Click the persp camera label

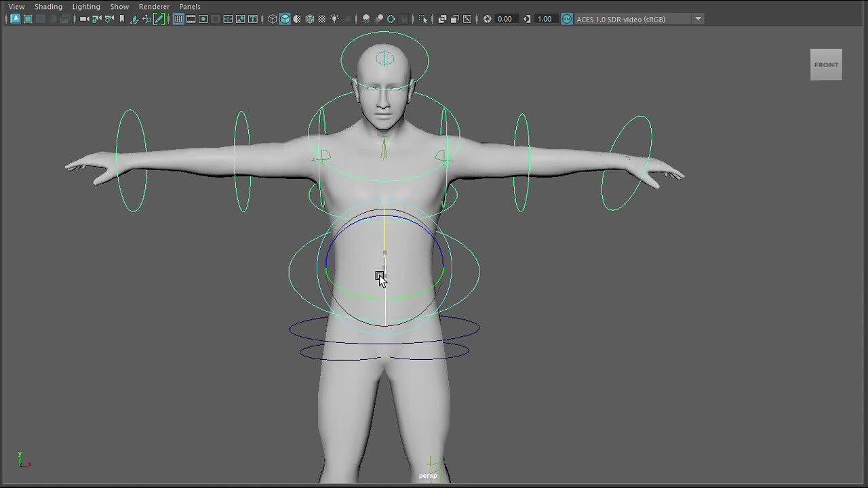429,476
